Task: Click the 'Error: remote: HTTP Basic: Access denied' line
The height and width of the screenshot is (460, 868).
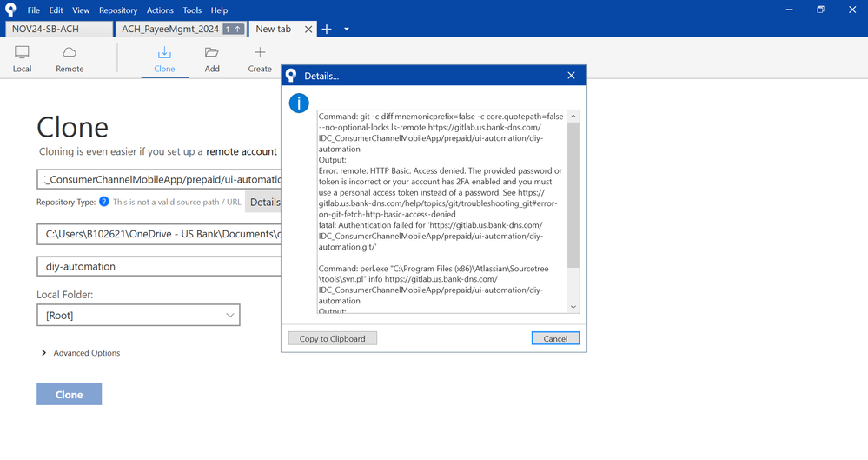Action: 441,170
